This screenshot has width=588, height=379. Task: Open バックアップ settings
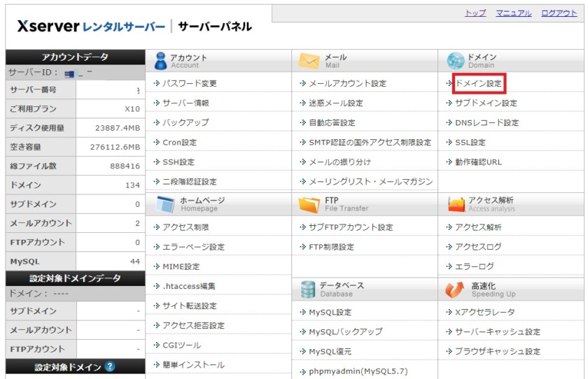[185, 122]
